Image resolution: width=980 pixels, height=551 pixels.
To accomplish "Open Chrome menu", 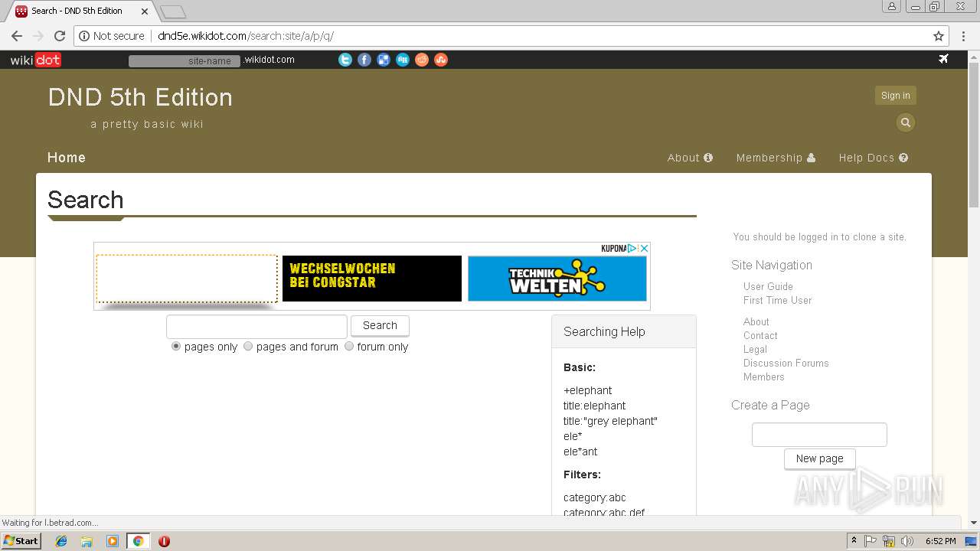I will point(962,36).
